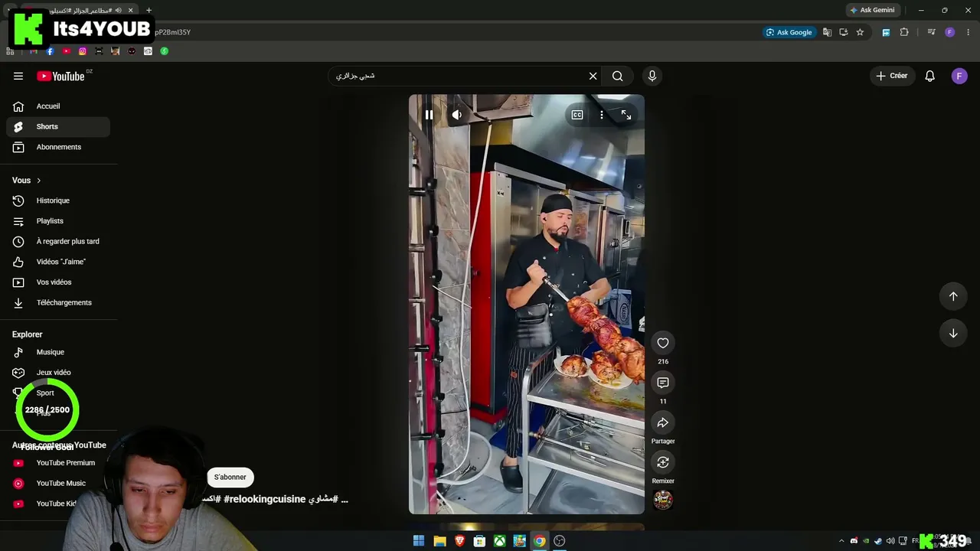Open À regarder plus tard
The image size is (980, 551).
click(x=58, y=241)
